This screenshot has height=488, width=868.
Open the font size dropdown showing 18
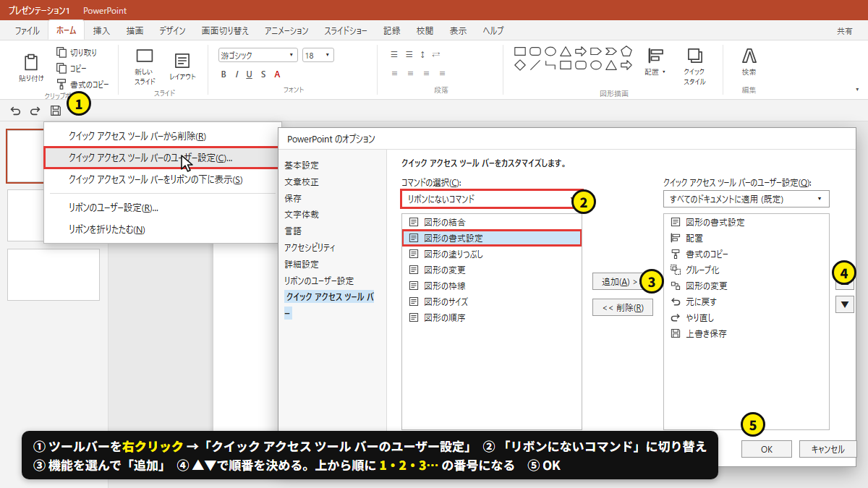pyautogui.click(x=318, y=55)
